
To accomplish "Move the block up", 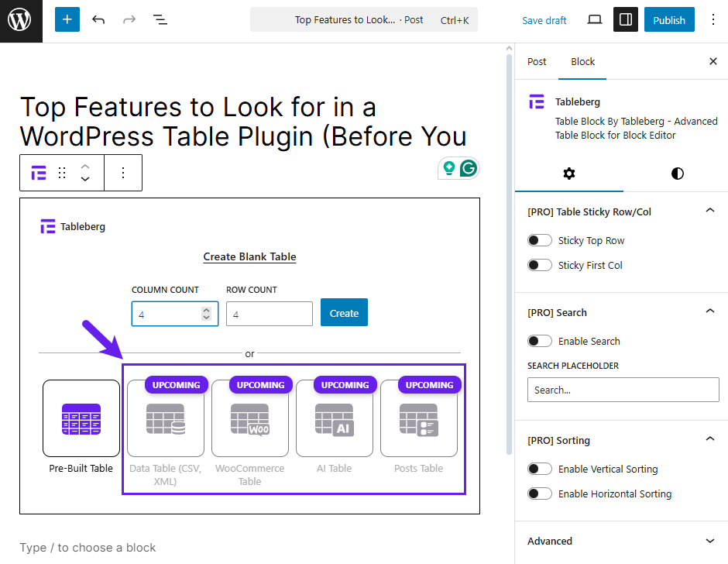I will pos(85,167).
